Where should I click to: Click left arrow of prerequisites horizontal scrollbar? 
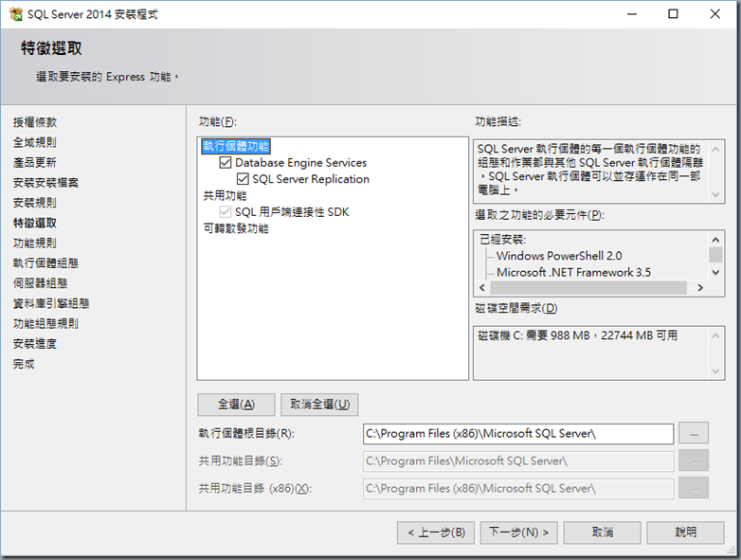tap(482, 288)
